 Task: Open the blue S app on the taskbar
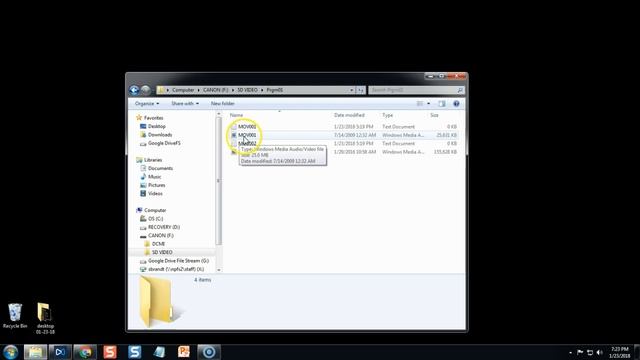[134, 352]
